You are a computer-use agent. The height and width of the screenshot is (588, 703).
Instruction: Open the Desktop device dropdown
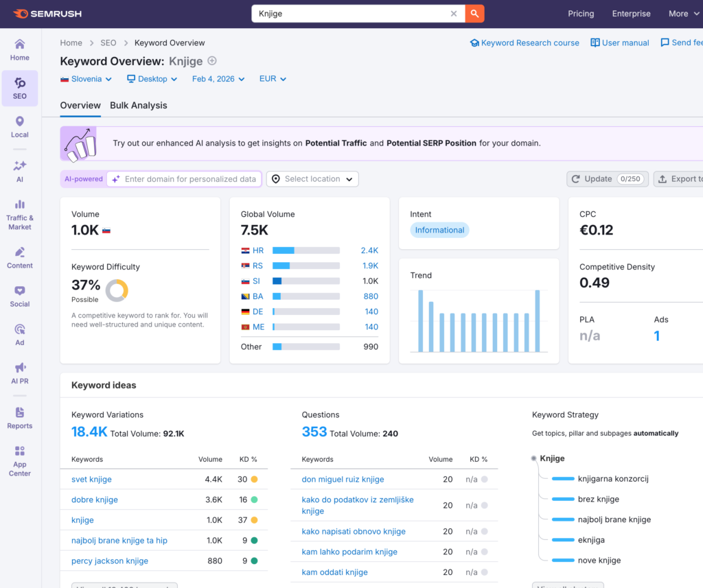click(x=152, y=79)
